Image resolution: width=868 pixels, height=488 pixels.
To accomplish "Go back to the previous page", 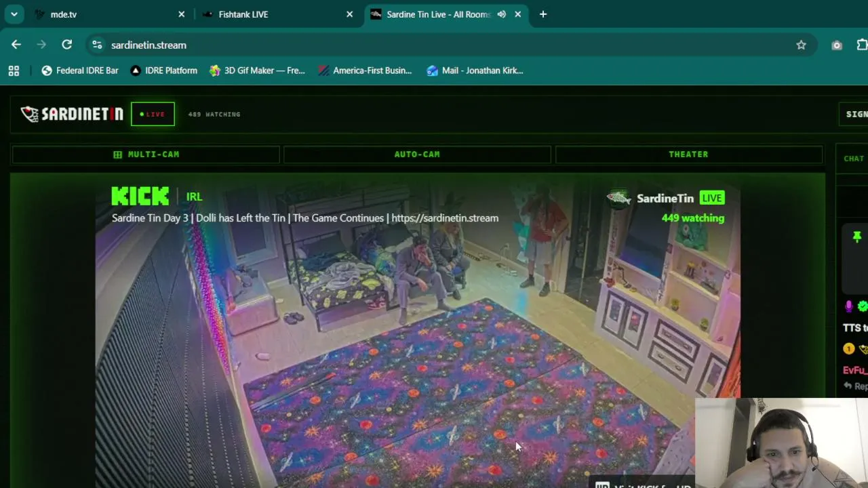I will [x=16, y=45].
